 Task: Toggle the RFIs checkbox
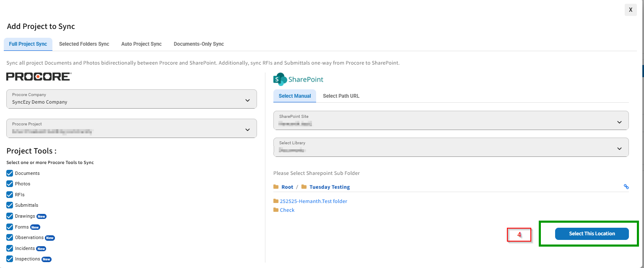(10, 195)
